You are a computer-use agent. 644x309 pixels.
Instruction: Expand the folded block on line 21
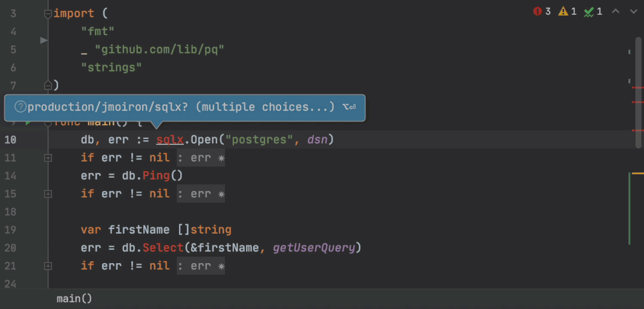pyautogui.click(x=48, y=266)
